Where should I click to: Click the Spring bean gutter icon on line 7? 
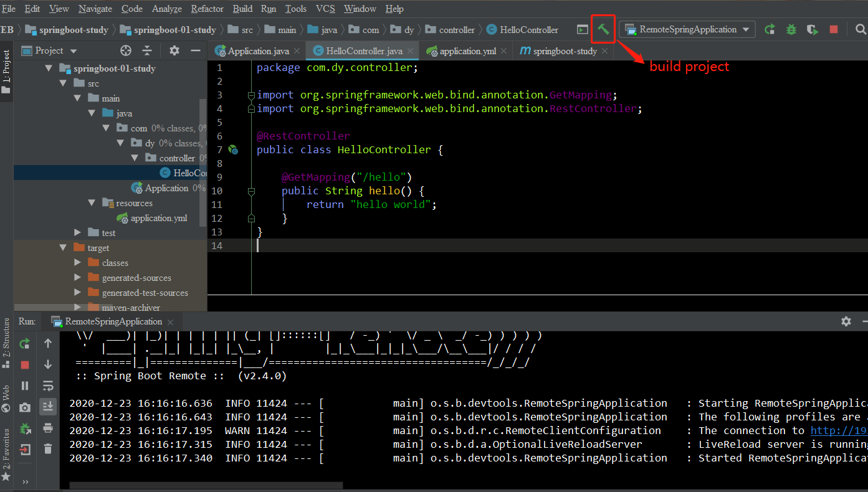pos(233,149)
